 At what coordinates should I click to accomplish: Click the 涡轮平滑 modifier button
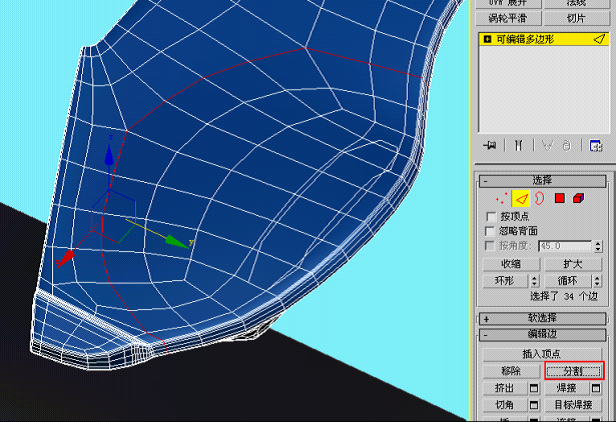[508, 18]
